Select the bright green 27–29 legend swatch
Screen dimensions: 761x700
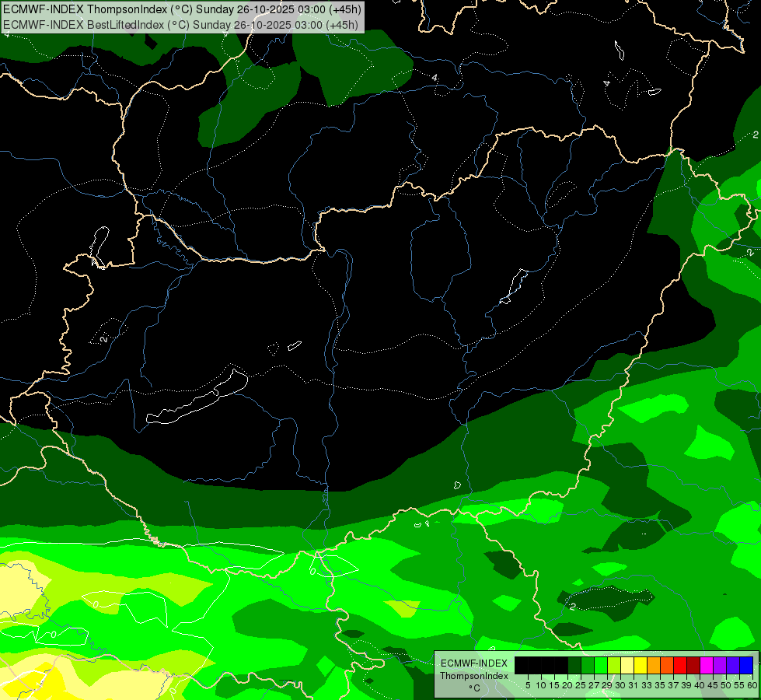point(601,665)
